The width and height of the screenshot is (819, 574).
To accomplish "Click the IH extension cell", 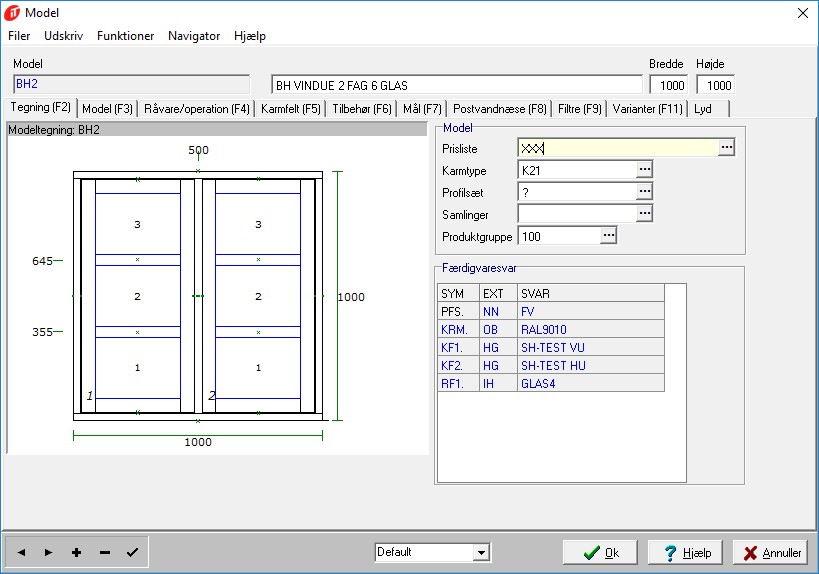I will [498, 383].
